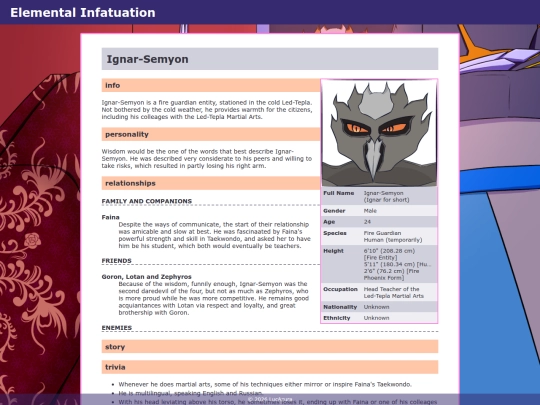The image size is (540, 405).
Task: Click the Goron, Lotan and Zephyros entry
Action: [146, 277]
